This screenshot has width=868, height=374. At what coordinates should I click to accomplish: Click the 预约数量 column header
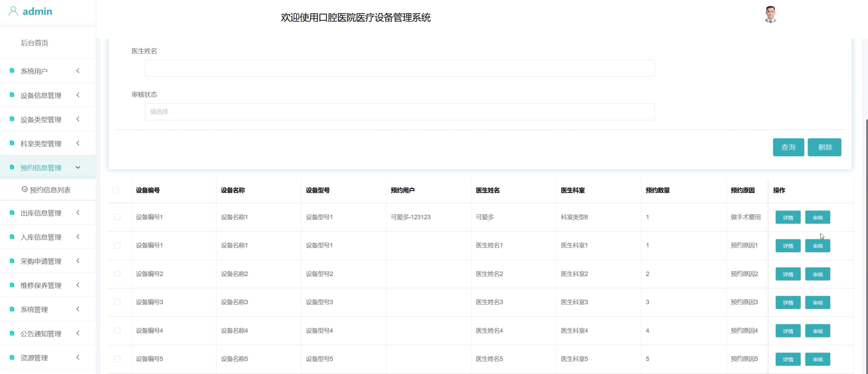tap(658, 190)
